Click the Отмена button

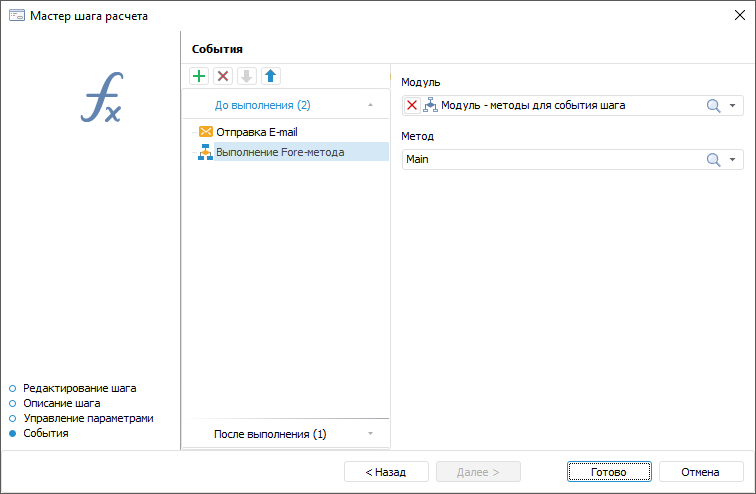(x=700, y=472)
